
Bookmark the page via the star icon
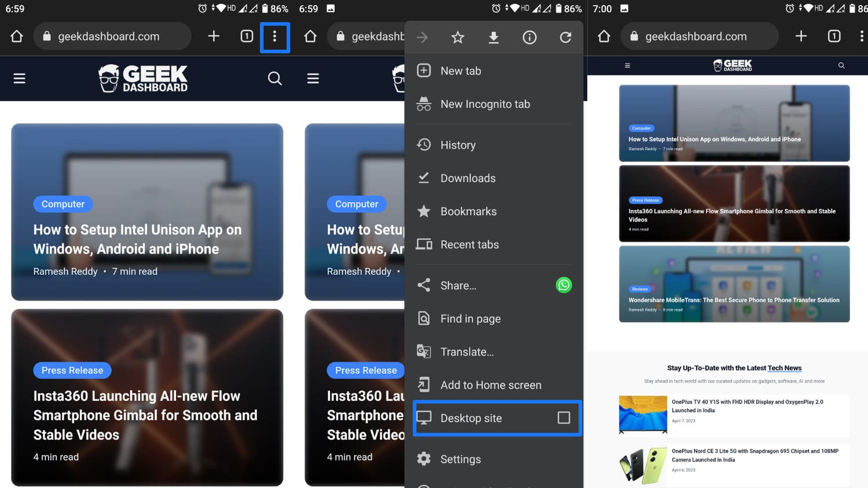458,37
